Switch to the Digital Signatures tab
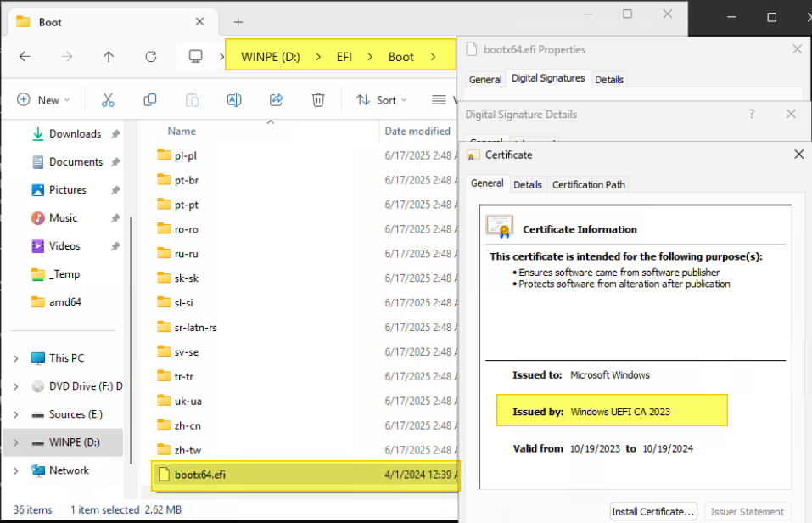The image size is (812, 523). [x=548, y=79]
